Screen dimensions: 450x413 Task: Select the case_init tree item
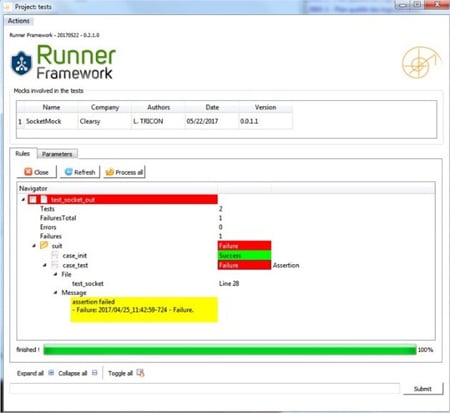point(75,256)
